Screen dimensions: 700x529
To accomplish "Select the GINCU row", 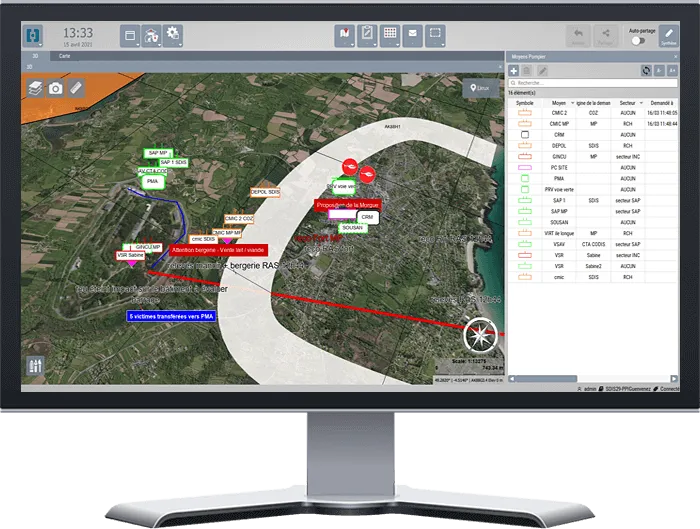I will pyautogui.click(x=593, y=157).
